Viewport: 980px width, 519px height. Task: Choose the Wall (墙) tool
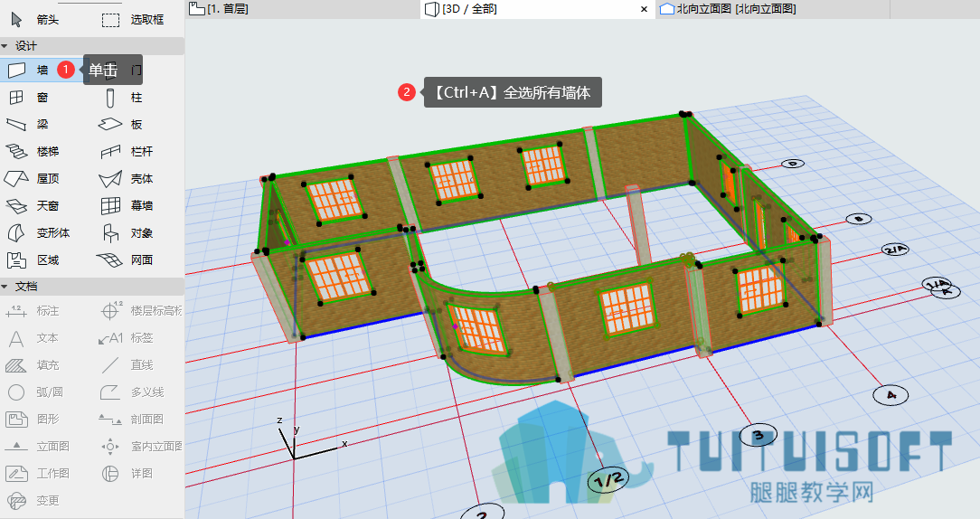(28, 70)
